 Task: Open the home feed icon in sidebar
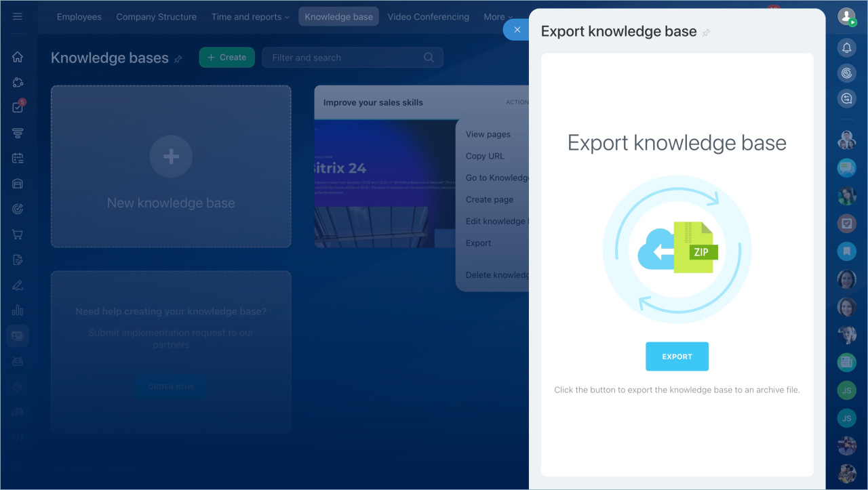click(18, 57)
